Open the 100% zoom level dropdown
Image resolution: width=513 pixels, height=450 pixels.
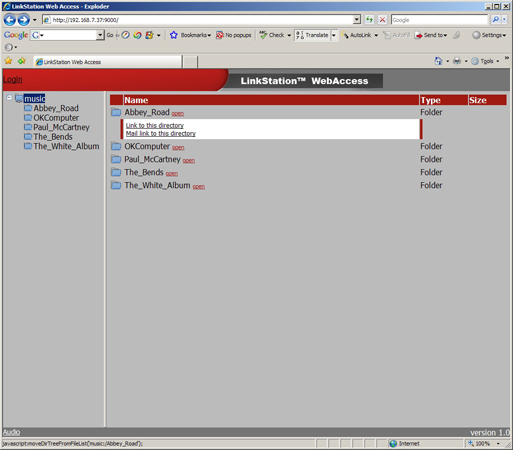(x=498, y=444)
